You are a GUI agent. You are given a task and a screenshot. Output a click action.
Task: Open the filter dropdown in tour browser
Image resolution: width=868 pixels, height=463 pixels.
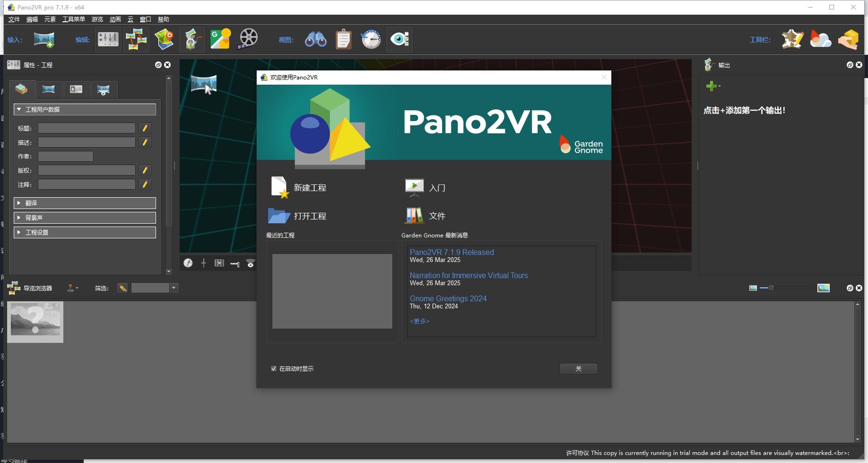click(174, 288)
